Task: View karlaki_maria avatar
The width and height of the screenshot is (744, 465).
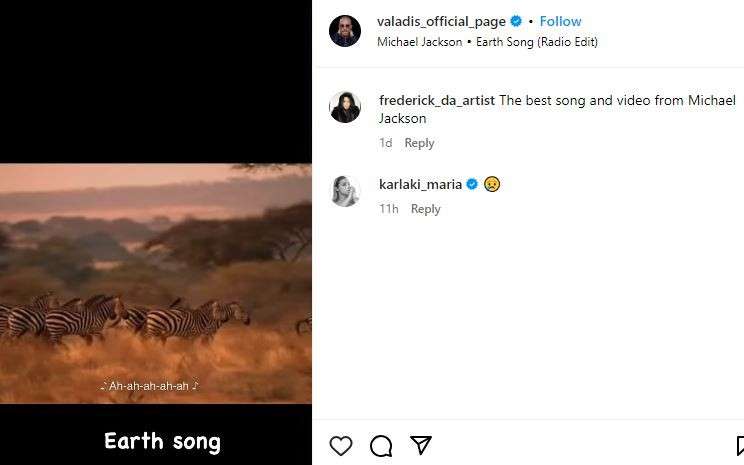Action: click(x=345, y=191)
